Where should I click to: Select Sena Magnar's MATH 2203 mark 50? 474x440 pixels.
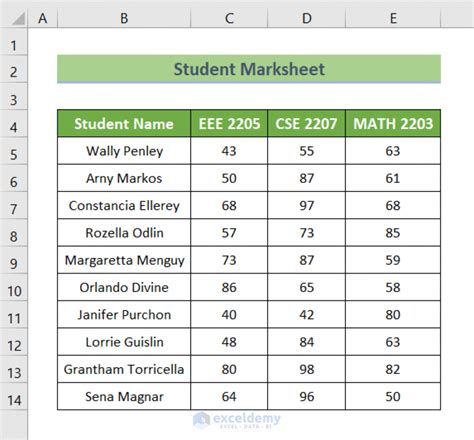pos(393,397)
